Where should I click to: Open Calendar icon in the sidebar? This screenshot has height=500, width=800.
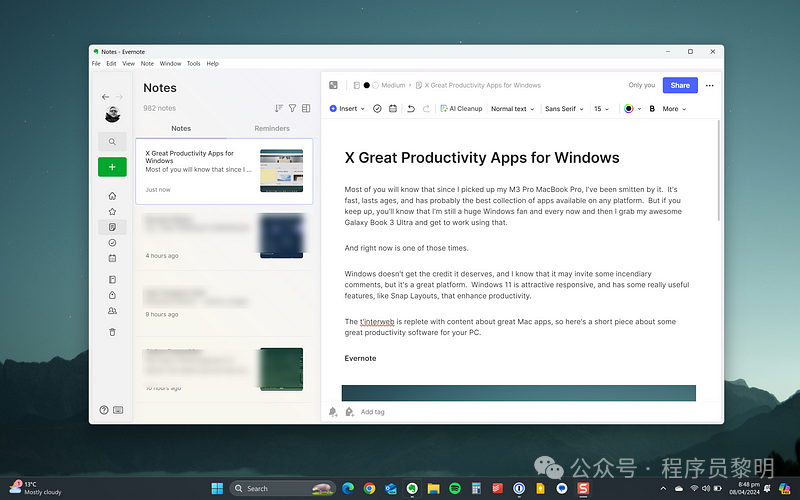[x=112, y=258]
